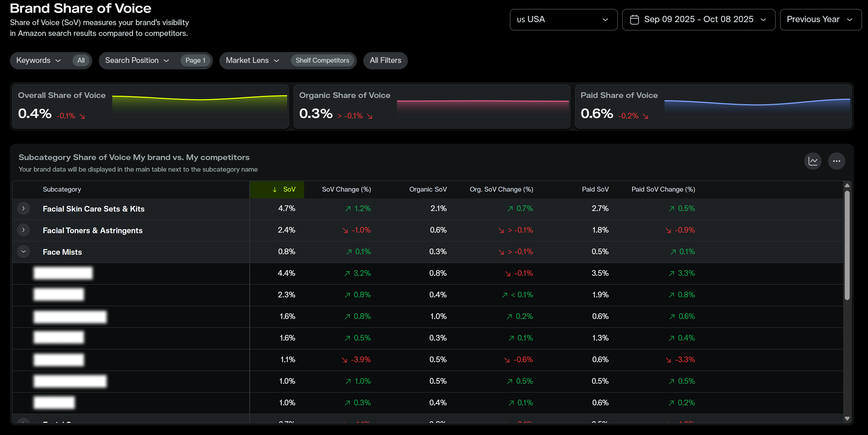The width and height of the screenshot is (868, 435).
Task: Click scrollbar down arrow in table
Action: 847,418
